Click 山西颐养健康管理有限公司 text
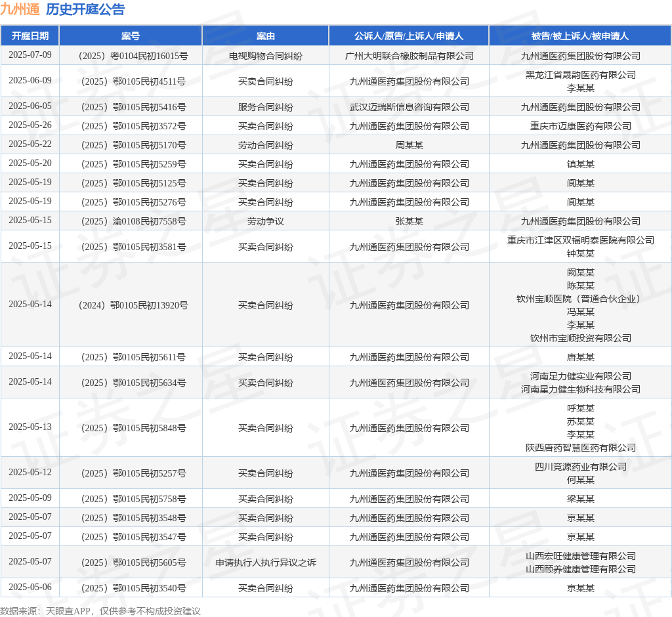The height and width of the screenshot is (617, 672). (580, 569)
